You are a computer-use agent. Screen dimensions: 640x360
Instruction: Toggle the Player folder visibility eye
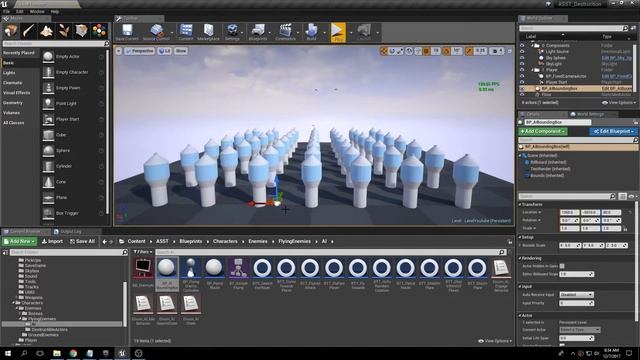(522, 70)
